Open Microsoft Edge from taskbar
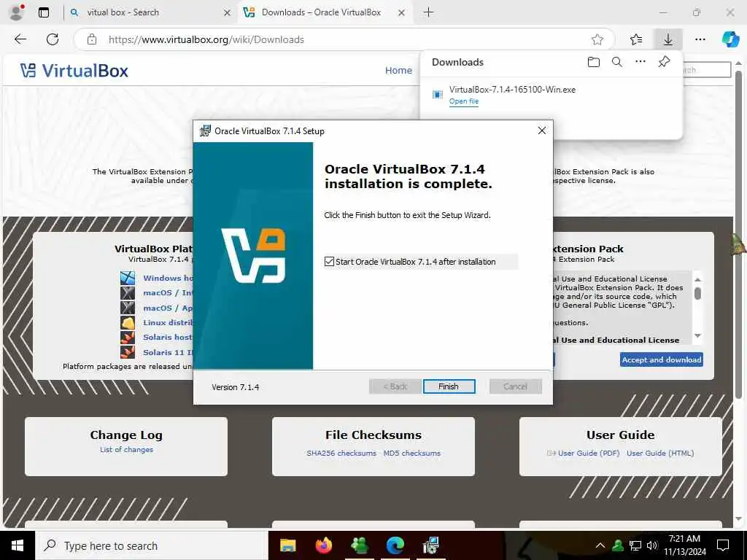Image resolution: width=747 pixels, height=560 pixels. 395,545
